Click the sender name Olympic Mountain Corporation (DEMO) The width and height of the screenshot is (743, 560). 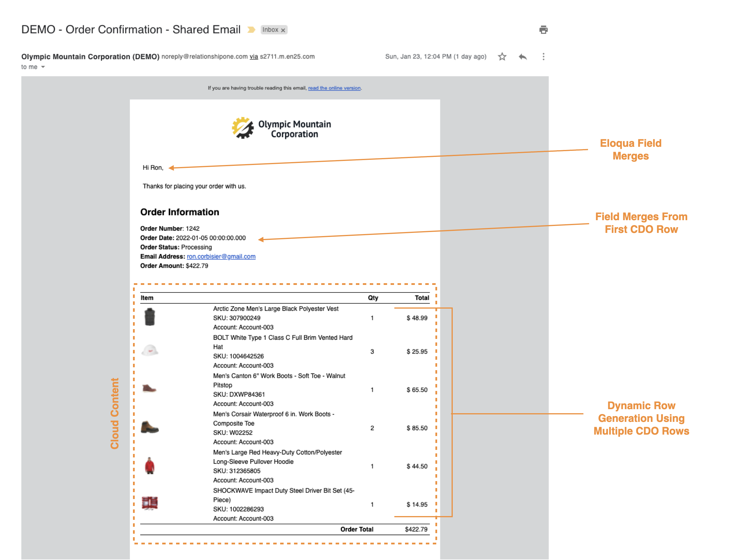point(90,56)
